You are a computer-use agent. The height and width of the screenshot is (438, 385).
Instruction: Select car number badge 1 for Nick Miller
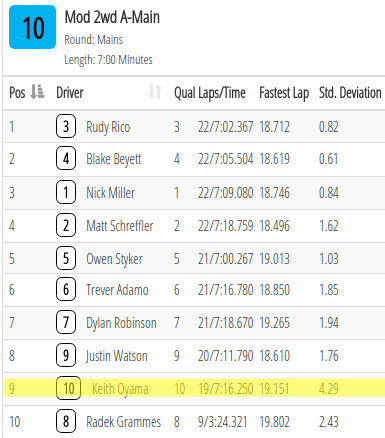66,192
